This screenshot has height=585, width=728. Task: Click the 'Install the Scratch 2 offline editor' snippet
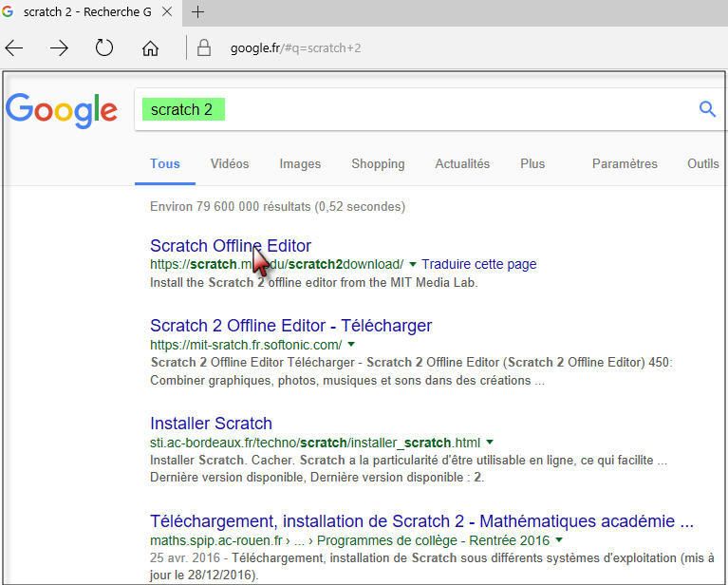[x=314, y=282]
